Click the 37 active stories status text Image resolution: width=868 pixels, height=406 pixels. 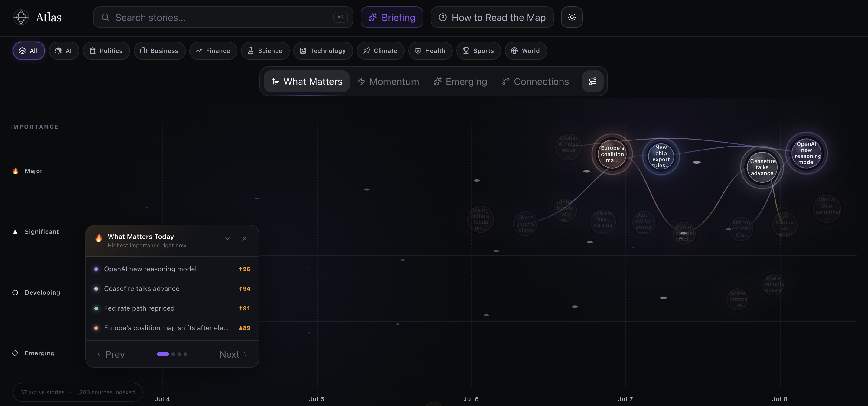coord(42,392)
